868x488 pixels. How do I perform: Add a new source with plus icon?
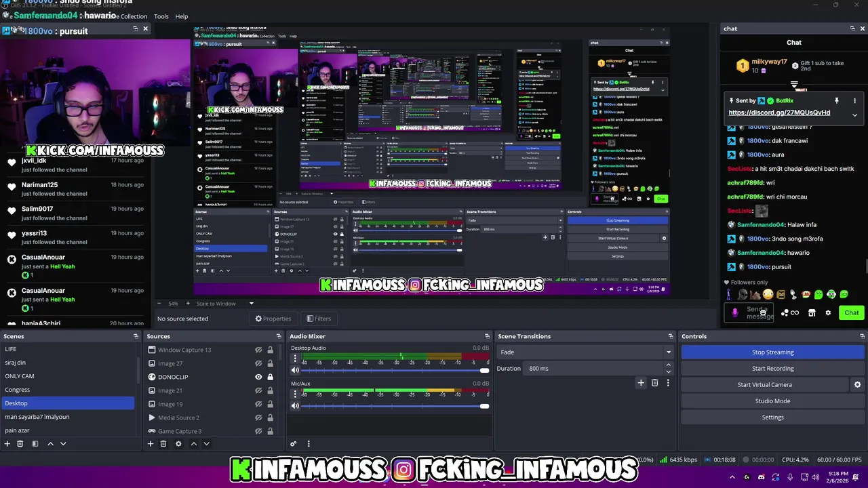pos(151,444)
